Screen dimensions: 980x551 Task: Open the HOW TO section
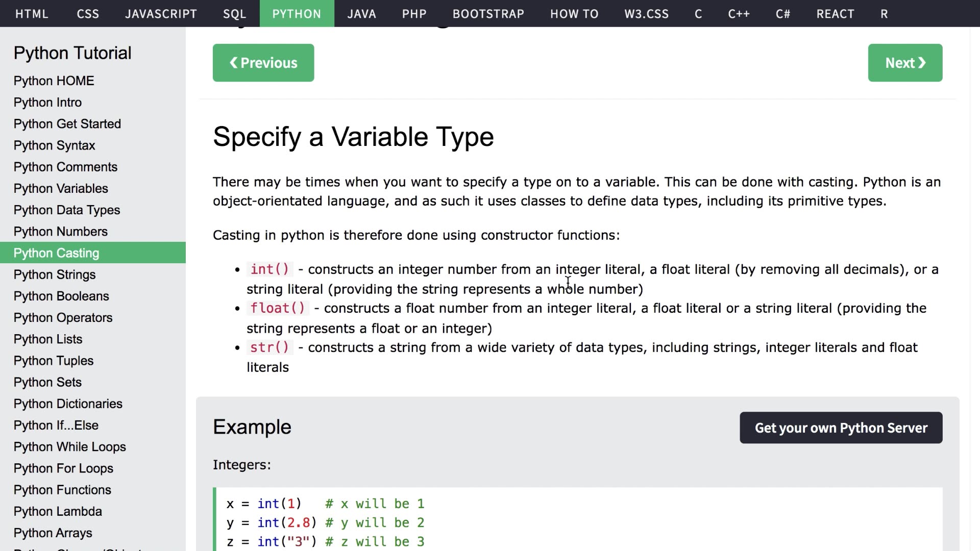(x=574, y=14)
